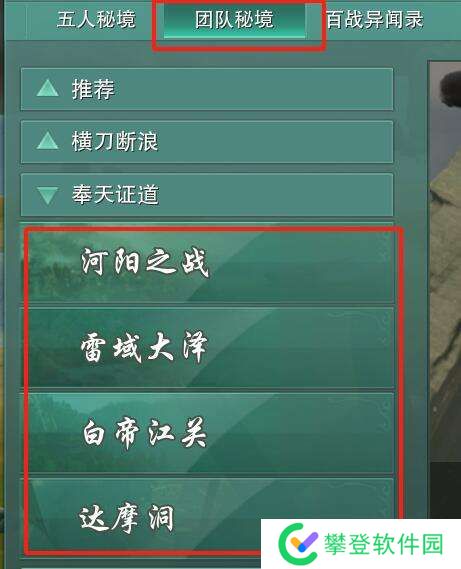Select the 河阳之战 dungeon entry
This screenshot has width=461, height=569.
pyautogui.click(x=211, y=267)
